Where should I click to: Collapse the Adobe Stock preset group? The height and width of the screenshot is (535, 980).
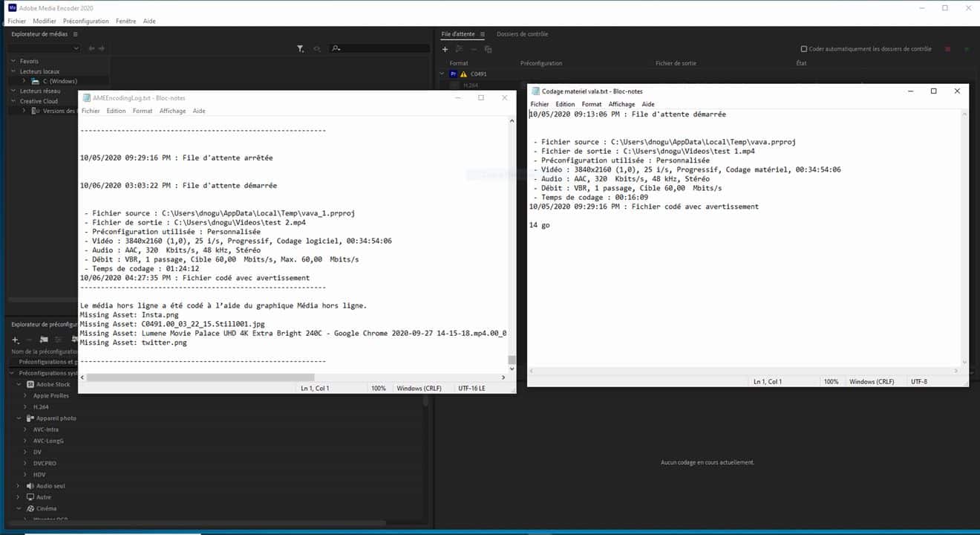point(20,384)
